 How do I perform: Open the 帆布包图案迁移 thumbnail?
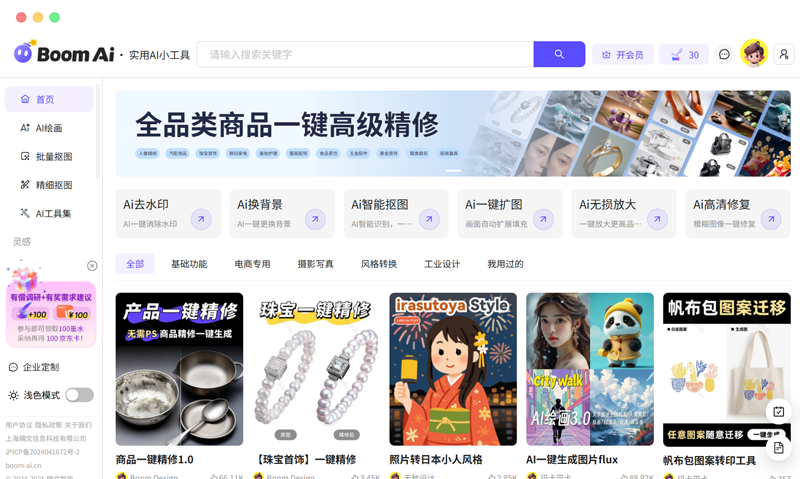click(x=727, y=369)
